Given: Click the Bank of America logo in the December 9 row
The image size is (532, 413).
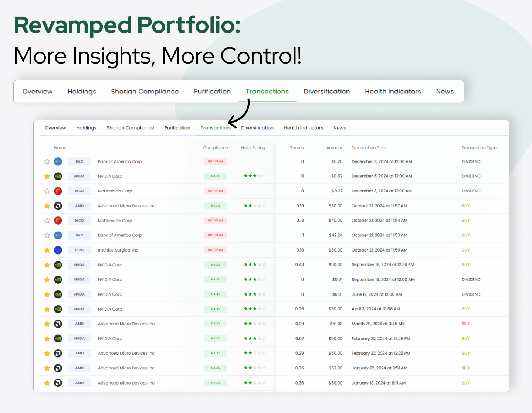Looking at the screenshot, I should click(58, 161).
